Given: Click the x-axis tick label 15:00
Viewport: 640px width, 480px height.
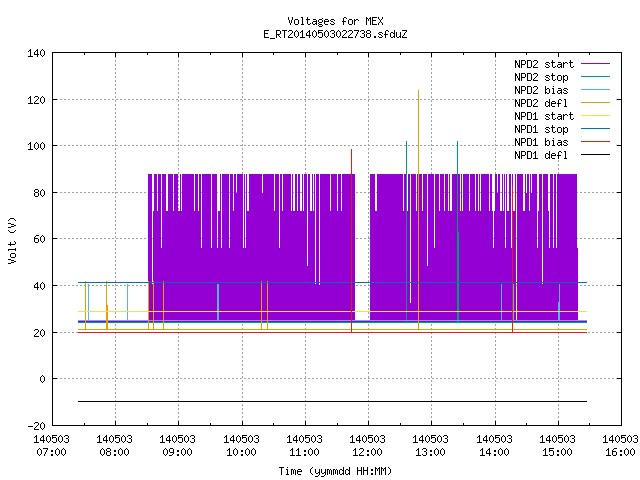Looking at the screenshot, I should tap(557, 452).
